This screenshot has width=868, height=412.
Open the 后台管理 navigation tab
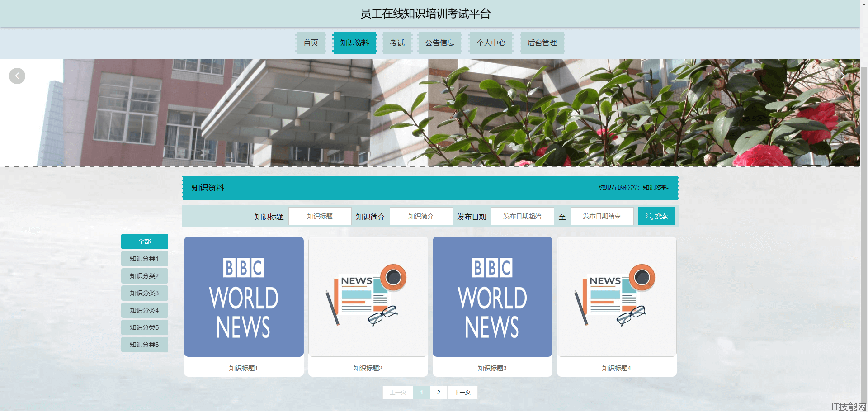(x=542, y=43)
